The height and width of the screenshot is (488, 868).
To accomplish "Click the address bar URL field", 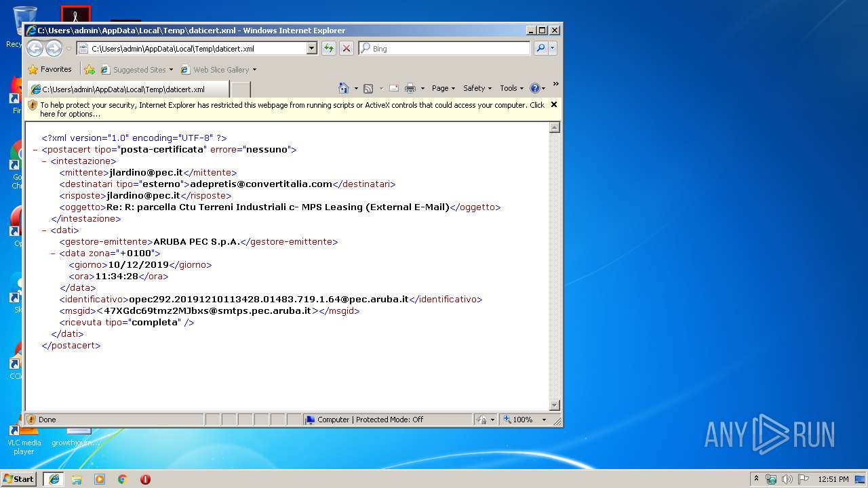I will click(x=198, y=49).
